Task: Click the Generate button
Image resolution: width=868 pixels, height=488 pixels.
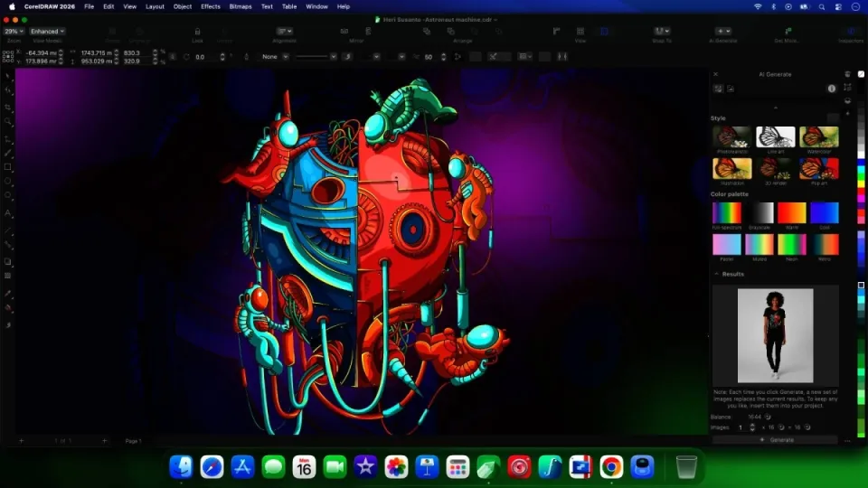Action: point(775,440)
